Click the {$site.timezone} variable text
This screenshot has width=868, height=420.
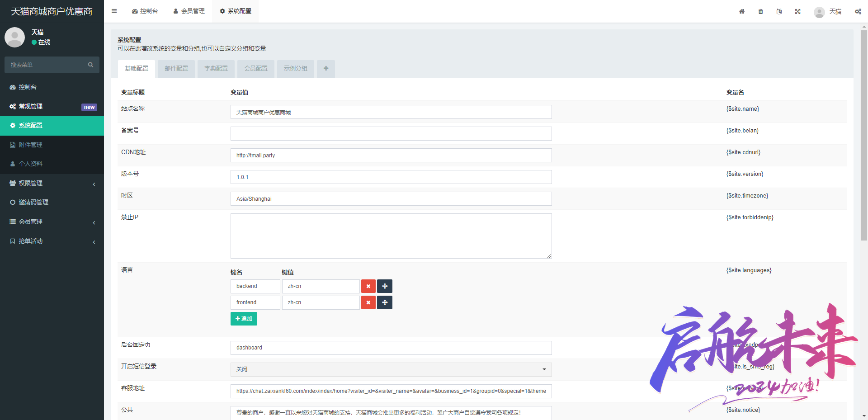click(x=747, y=196)
